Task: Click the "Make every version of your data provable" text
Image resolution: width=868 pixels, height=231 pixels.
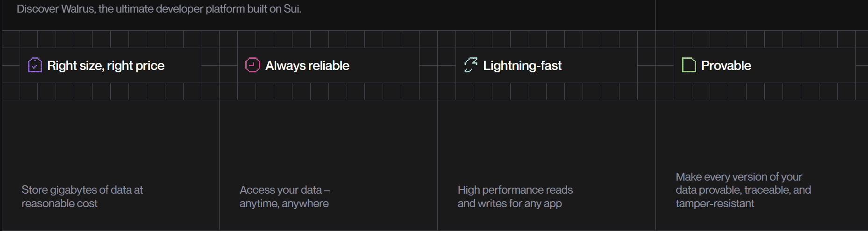Action: 743,190
